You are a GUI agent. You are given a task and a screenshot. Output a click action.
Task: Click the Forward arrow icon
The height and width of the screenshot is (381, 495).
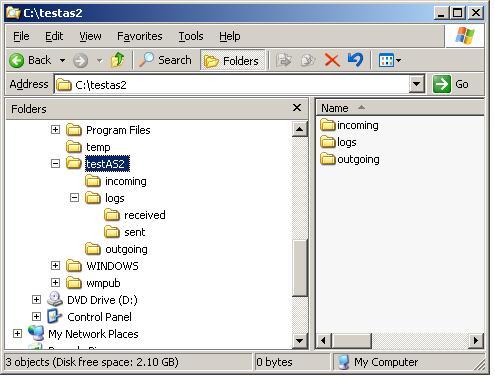[80, 61]
